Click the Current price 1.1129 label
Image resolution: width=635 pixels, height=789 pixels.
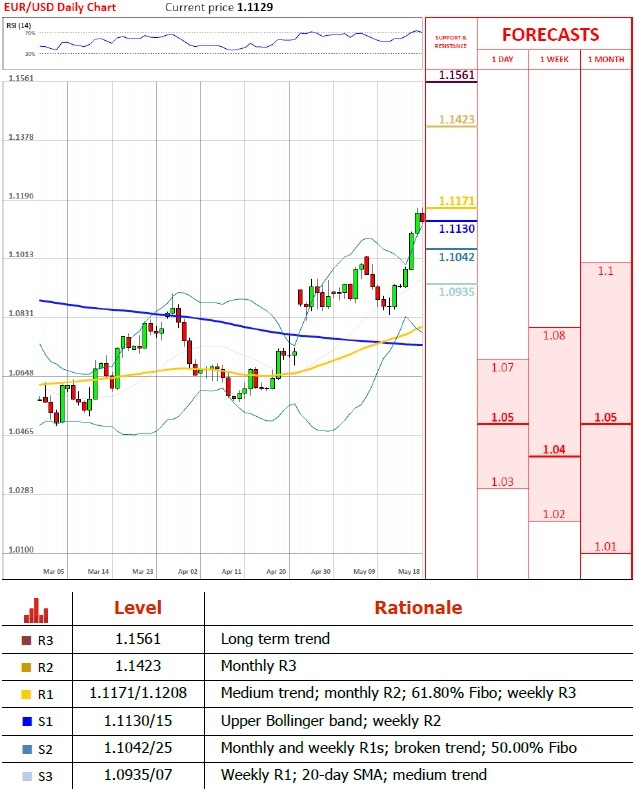tap(219, 8)
